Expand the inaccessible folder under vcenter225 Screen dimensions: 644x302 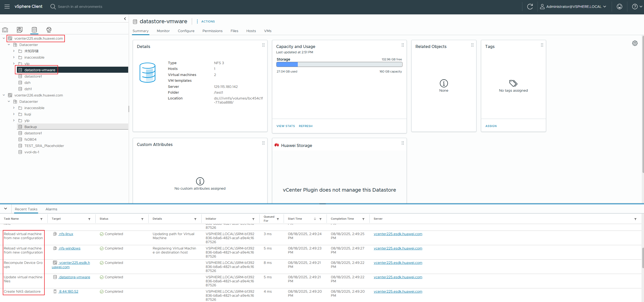pyautogui.click(x=14, y=57)
